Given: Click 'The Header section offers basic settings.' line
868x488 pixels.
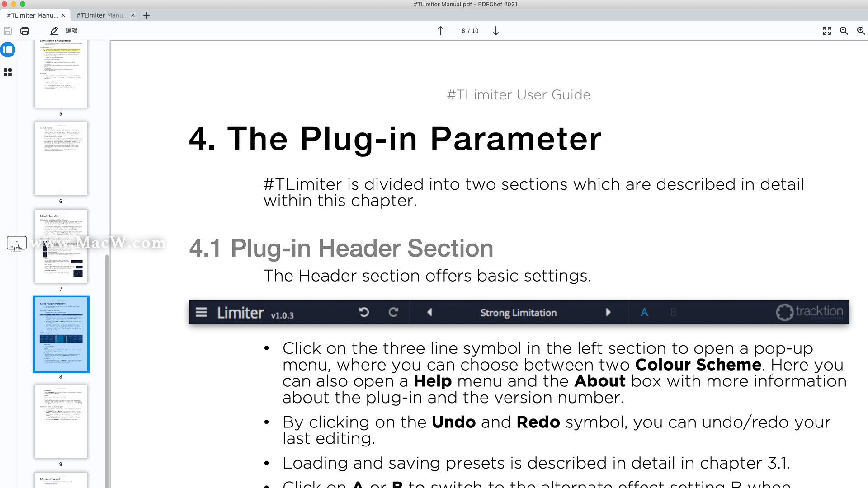Looking at the screenshot, I should click(427, 276).
